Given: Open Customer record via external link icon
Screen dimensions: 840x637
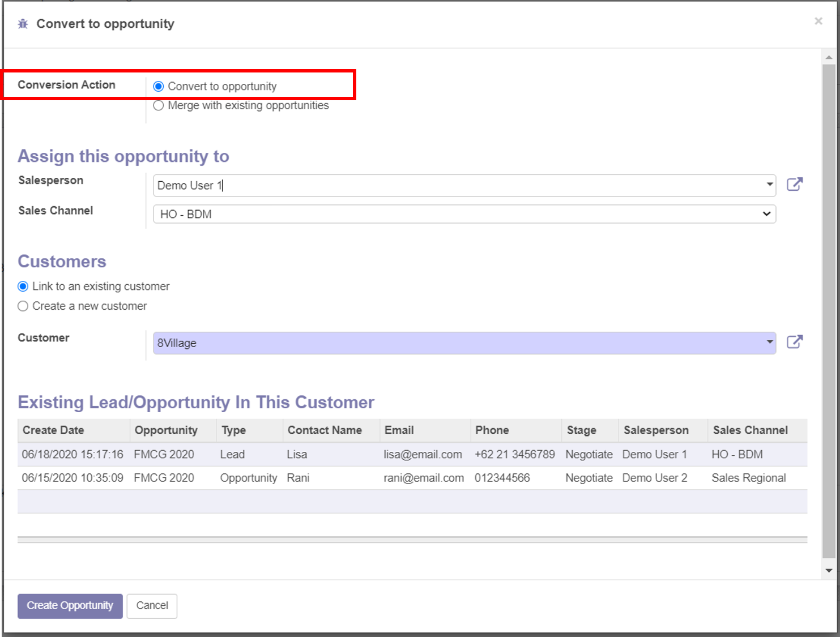Looking at the screenshot, I should (x=795, y=342).
